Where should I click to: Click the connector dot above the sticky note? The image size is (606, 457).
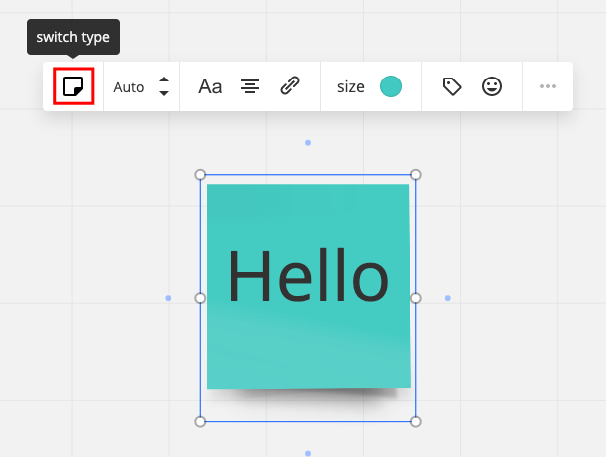308,143
